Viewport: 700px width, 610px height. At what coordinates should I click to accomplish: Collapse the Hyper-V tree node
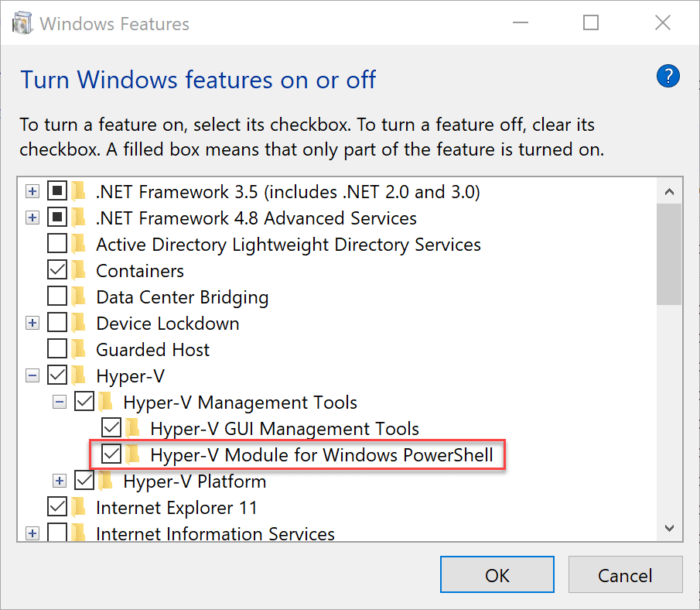[32, 375]
